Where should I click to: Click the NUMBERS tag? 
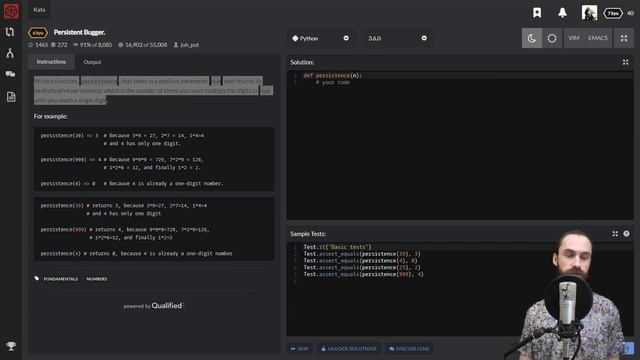click(x=97, y=279)
